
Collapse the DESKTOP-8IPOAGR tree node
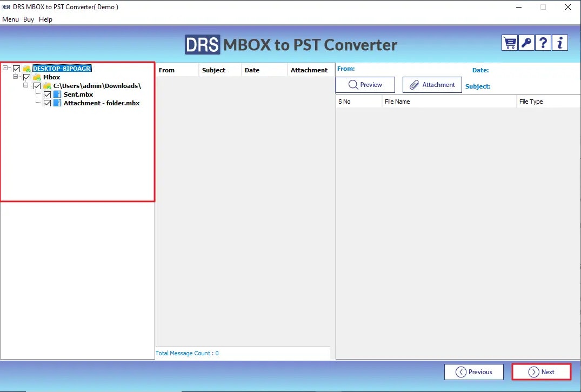pyautogui.click(x=5, y=67)
